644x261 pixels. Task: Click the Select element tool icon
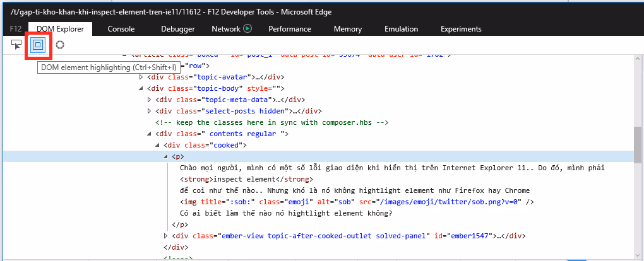(16, 45)
